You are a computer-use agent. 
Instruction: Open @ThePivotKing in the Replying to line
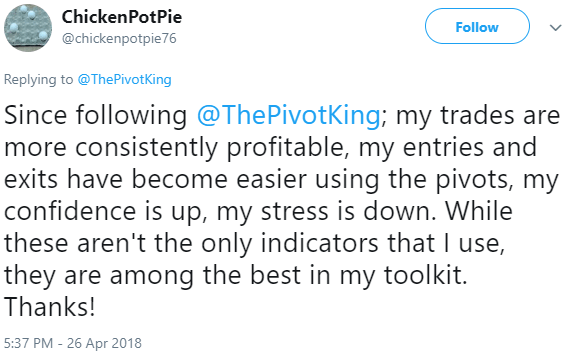[x=124, y=80]
